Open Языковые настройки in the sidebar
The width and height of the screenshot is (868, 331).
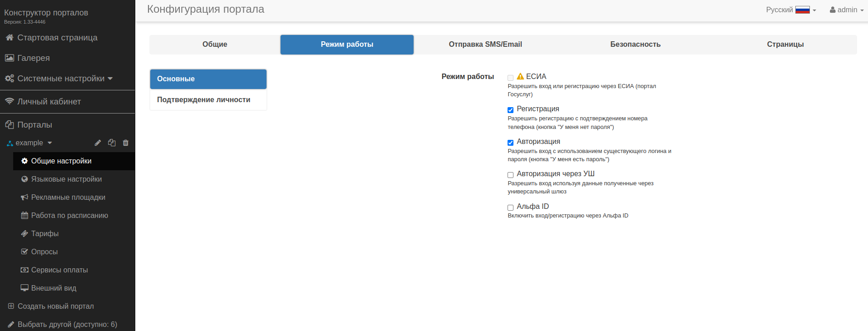[66, 179]
